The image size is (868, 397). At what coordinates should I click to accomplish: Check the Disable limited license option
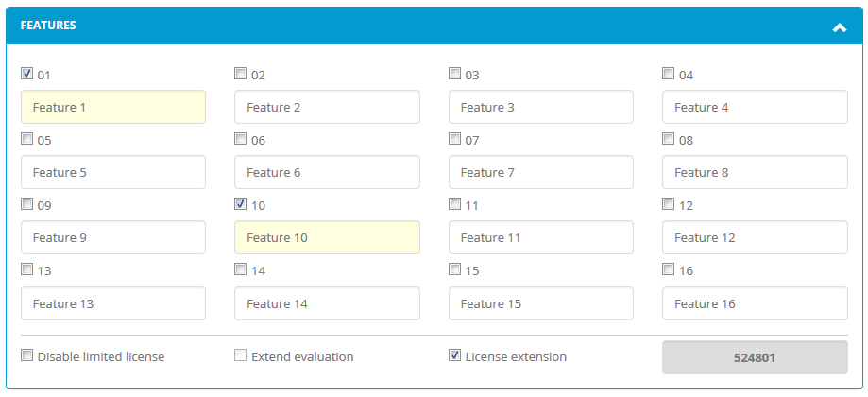pyautogui.click(x=26, y=354)
